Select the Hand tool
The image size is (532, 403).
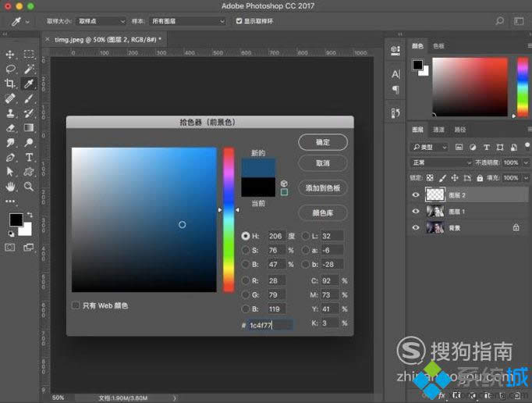[x=10, y=187]
